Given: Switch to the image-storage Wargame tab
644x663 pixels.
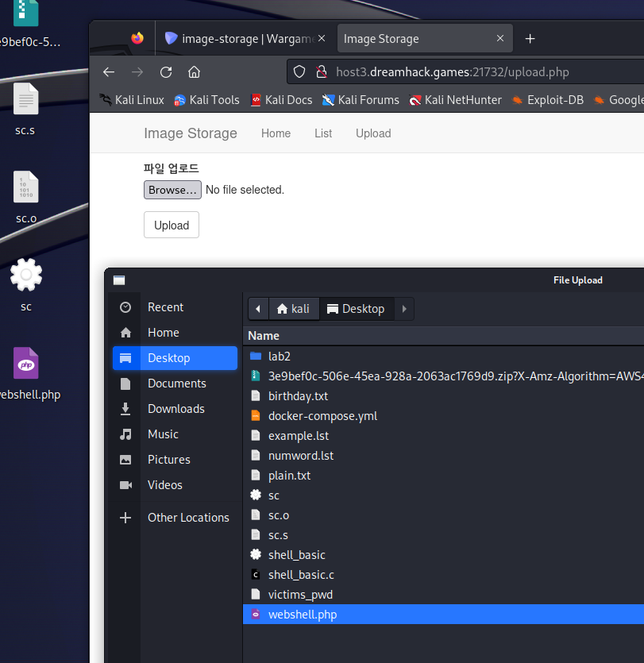Looking at the screenshot, I should tap(245, 38).
